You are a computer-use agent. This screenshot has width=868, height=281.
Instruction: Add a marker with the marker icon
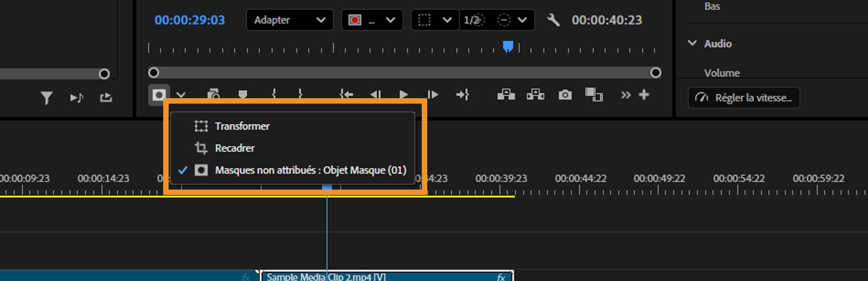coord(243,95)
